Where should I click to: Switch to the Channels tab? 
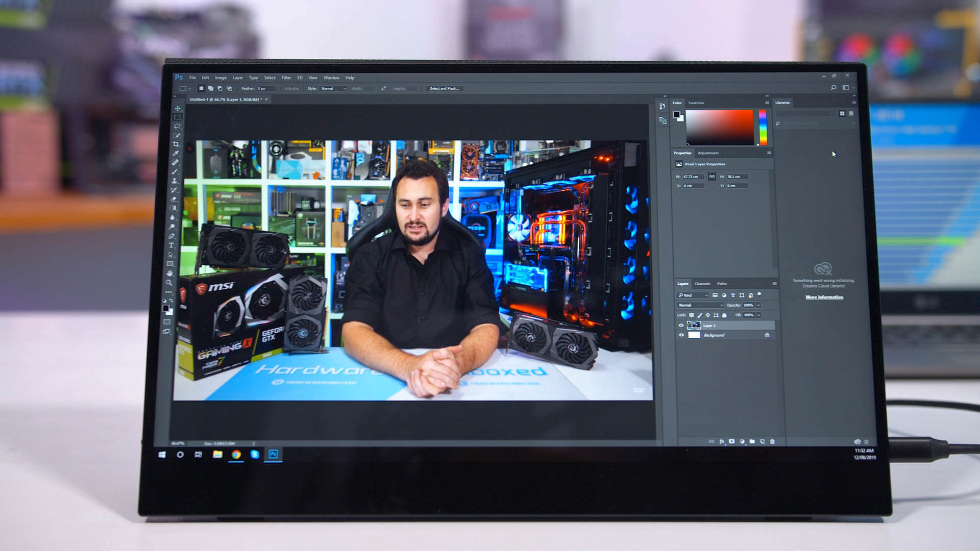click(702, 284)
